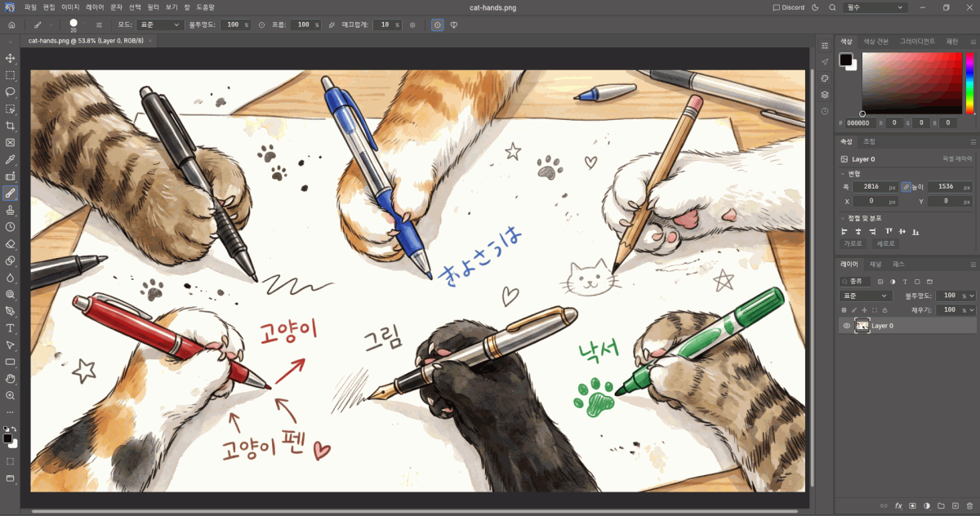The height and width of the screenshot is (516, 980).
Task: Click the Discord button
Action: 789,7
